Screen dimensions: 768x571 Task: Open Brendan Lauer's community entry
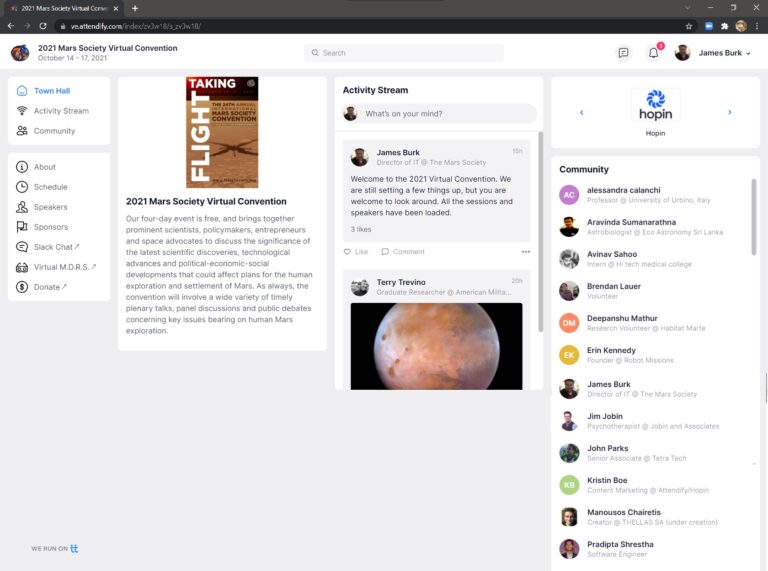tap(653, 291)
